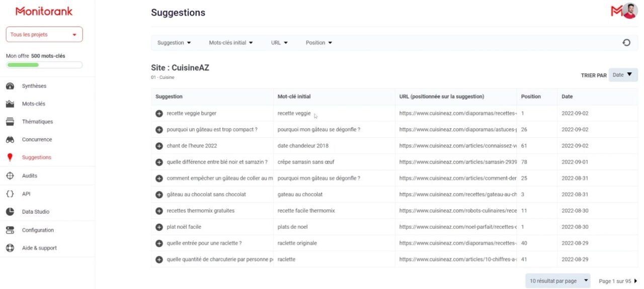
Task: Expand 'plat noël facile' plus icon
Action: click(x=159, y=227)
